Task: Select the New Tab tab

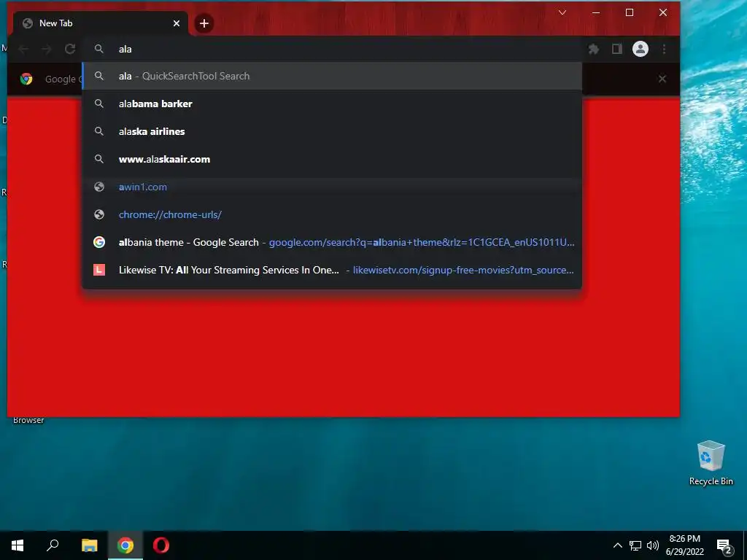Action: click(101, 23)
